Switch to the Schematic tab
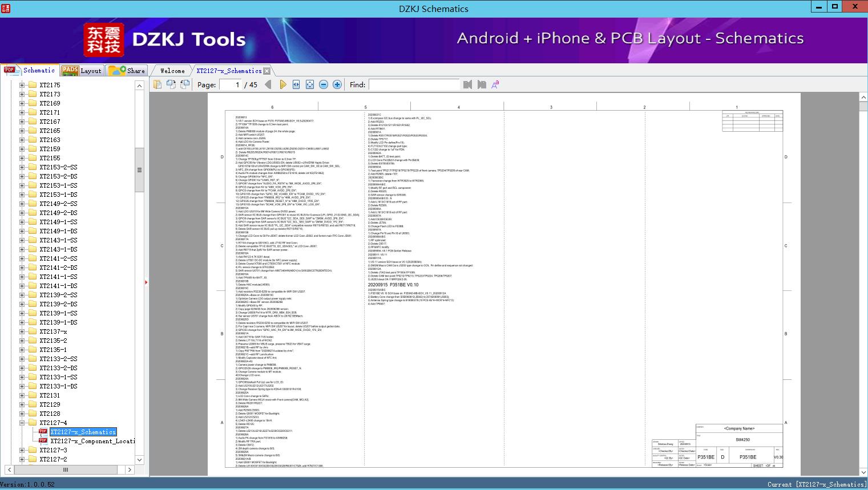Image resolution: width=868 pixels, height=490 pixels. point(30,70)
